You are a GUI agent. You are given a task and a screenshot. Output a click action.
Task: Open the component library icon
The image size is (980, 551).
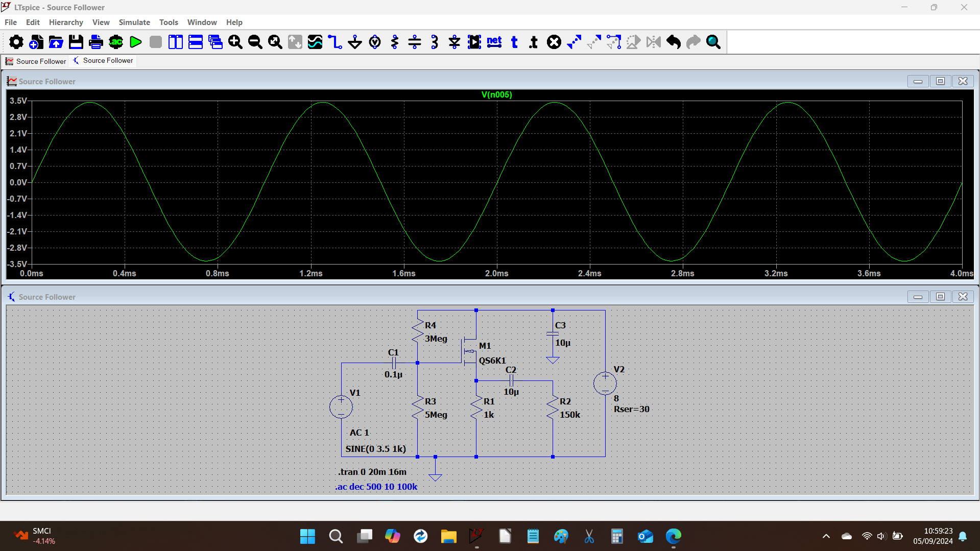coord(474,42)
